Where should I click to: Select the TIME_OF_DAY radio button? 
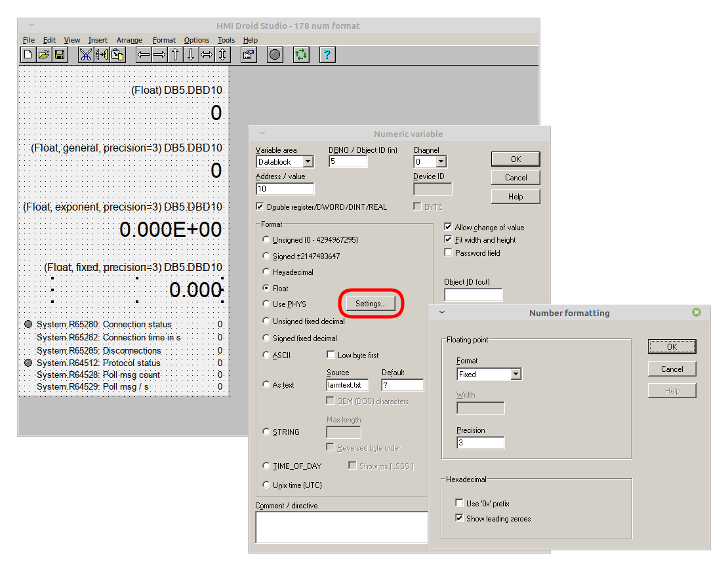(266, 466)
